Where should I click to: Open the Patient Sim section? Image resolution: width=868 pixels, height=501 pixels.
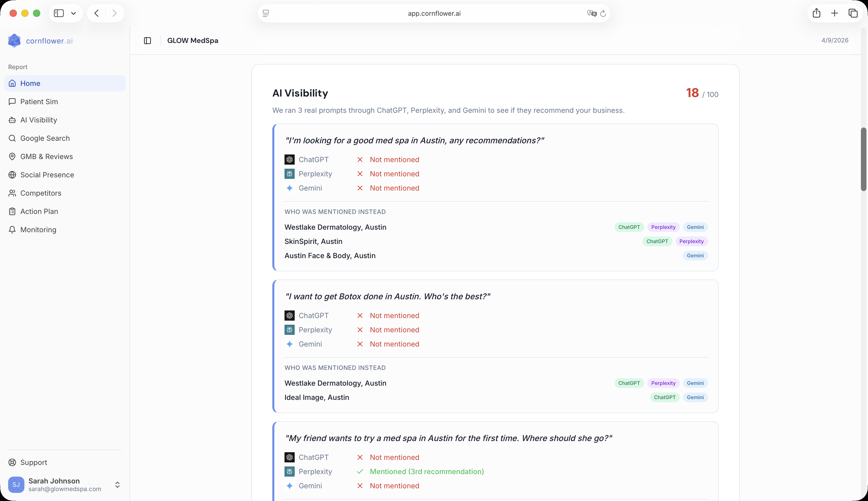(39, 102)
